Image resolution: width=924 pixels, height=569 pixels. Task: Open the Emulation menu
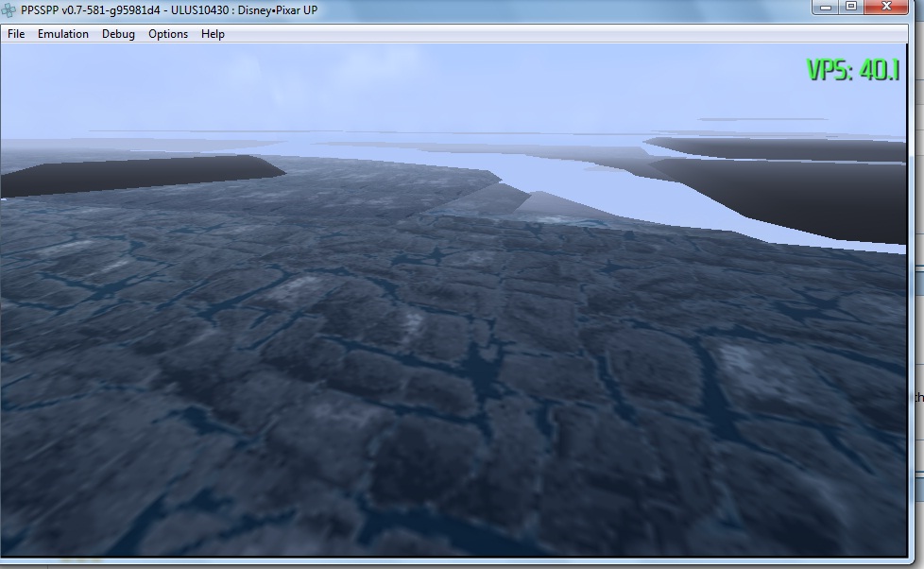(63, 34)
